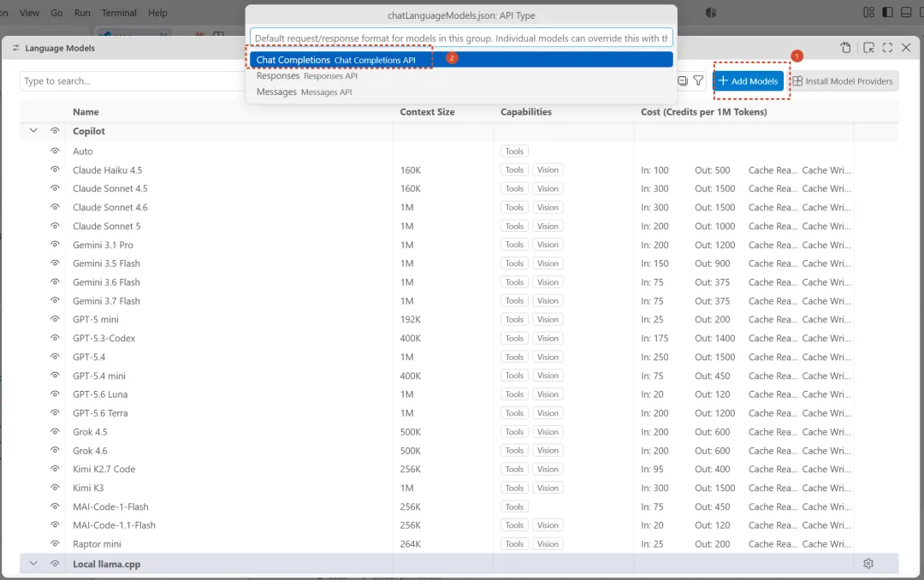
Task: Click Tools tag on the Auto row
Action: pos(514,151)
